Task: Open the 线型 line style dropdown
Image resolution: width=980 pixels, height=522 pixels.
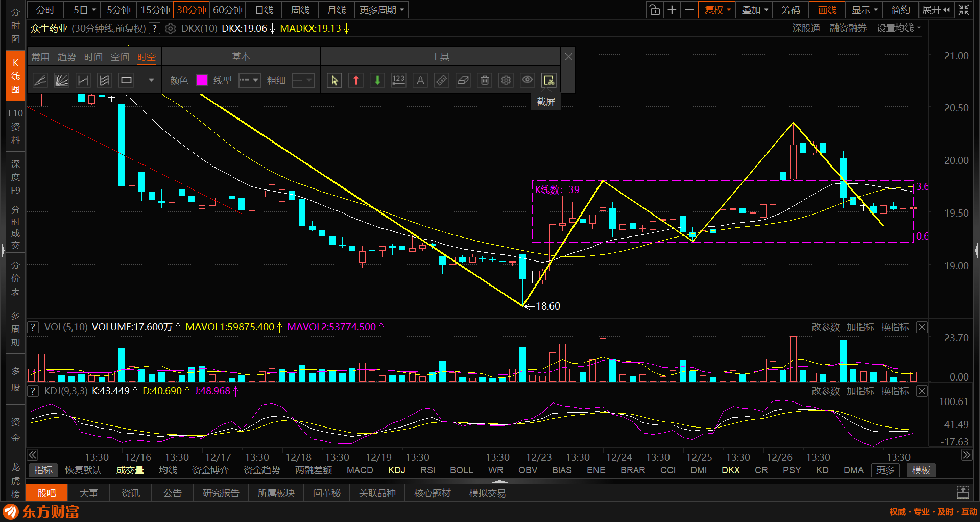Action: click(x=250, y=80)
